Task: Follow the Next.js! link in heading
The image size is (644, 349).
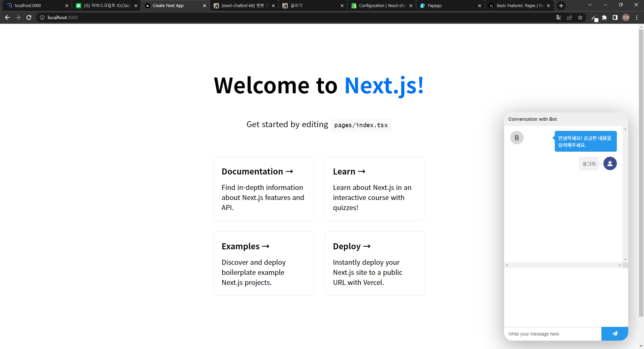Action: 384,85
